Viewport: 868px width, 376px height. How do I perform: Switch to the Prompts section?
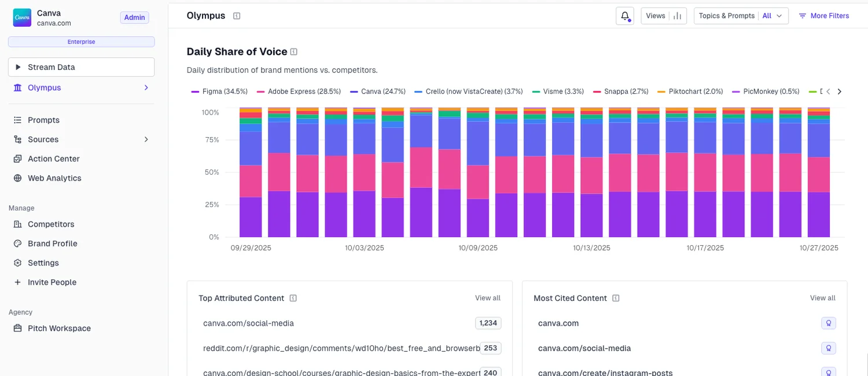click(x=43, y=120)
